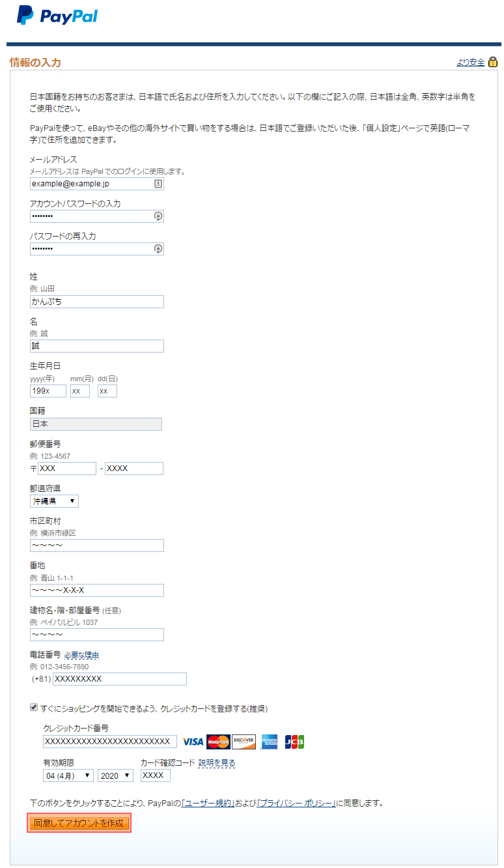Click the second postal code field XXXX

[x=134, y=469]
